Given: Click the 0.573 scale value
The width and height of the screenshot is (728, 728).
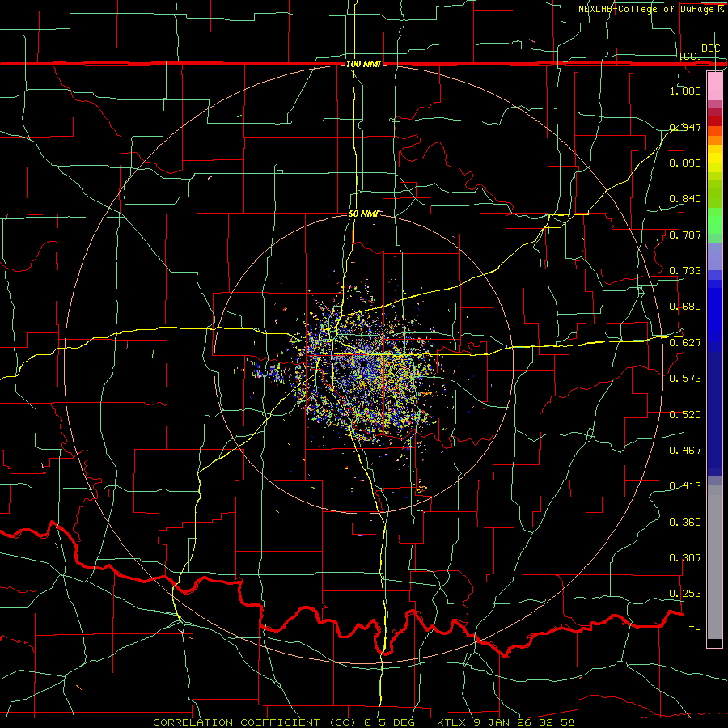Looking at the screenshot, I should pos(685,379).
